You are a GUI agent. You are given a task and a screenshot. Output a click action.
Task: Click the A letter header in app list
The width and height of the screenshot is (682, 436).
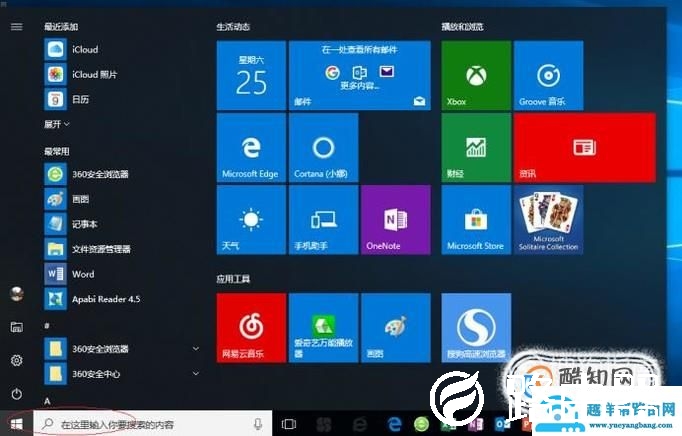pyautogui.click(x=47, y=401)
